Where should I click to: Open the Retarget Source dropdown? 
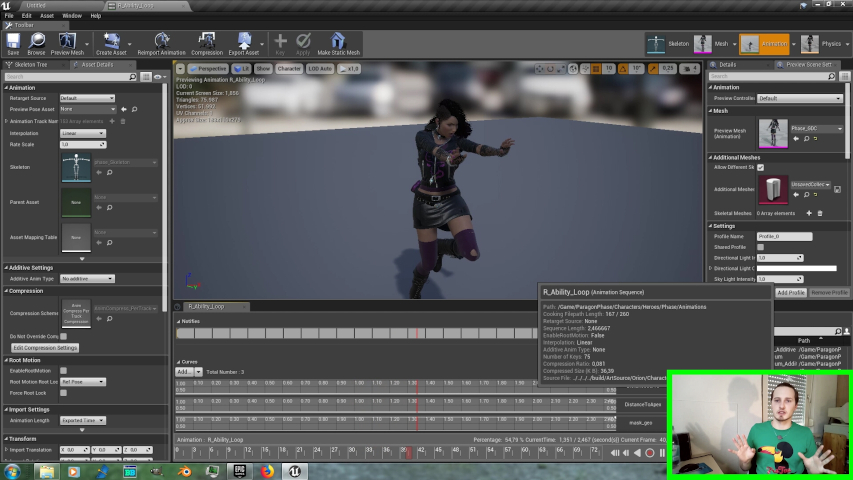(x=87, y=98)
